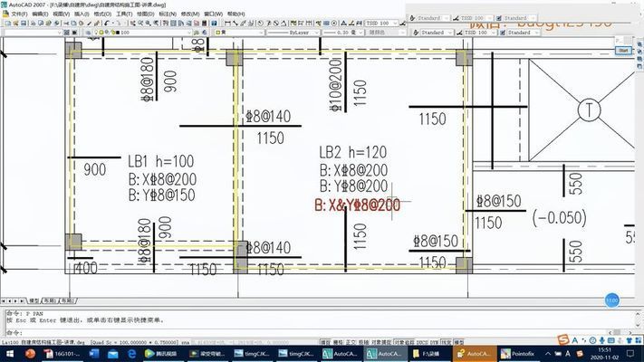Click the Radius dimension icon
Screen dimensions: 644x362
tap(260, 24)
